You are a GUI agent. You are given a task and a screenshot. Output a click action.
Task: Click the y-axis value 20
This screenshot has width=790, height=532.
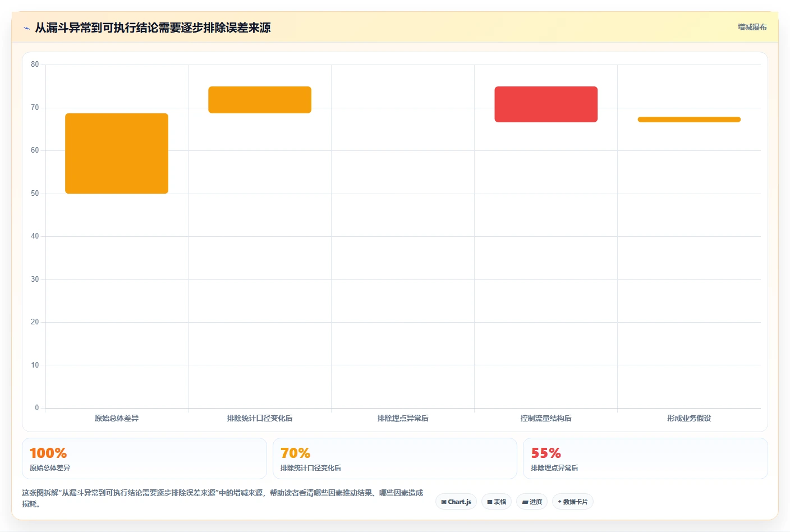35,322
